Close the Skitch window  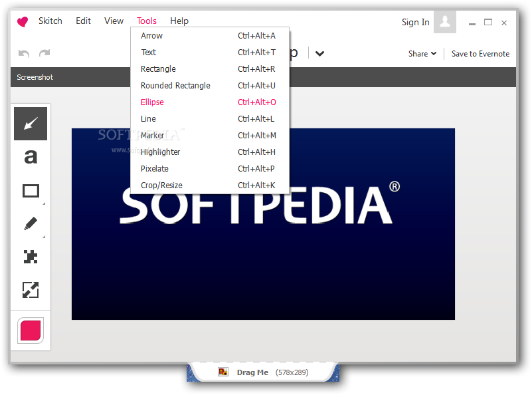tap(504, 23)
